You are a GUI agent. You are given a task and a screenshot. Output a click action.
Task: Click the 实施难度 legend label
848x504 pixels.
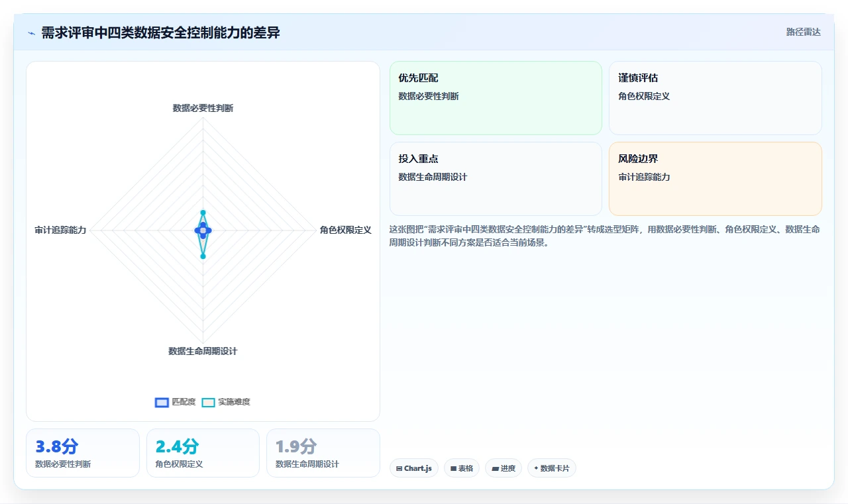point(234,402)
